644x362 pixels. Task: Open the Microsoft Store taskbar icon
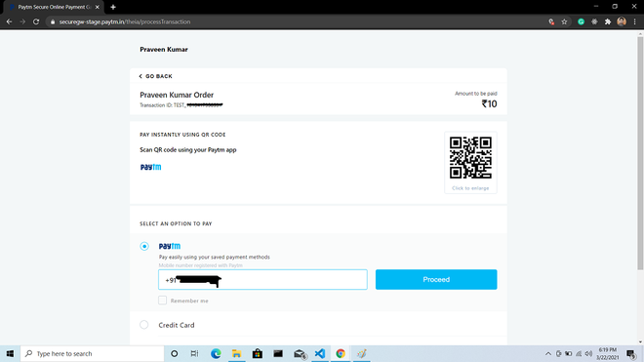[258, 353]
